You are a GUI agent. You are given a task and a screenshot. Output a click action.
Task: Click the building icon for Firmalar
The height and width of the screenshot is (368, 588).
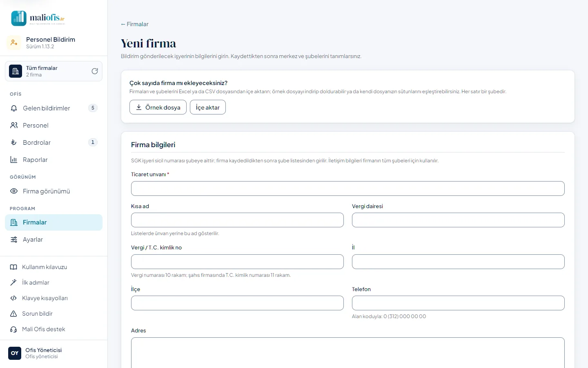click(14, 222)
